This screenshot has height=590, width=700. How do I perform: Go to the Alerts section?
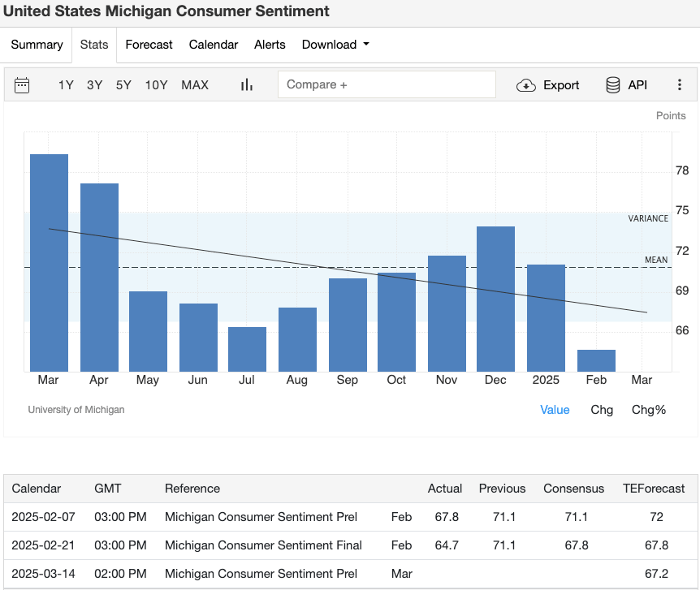(x=270, y=45)
